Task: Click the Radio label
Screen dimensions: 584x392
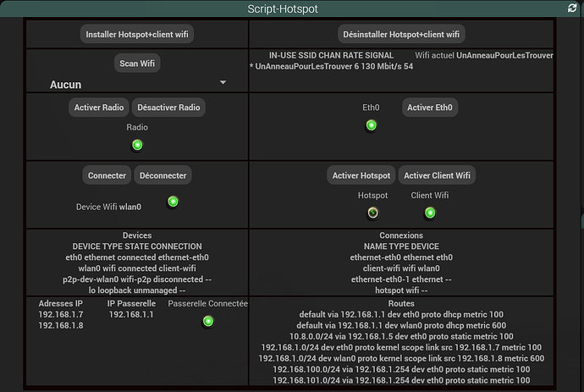Action: pos(137,128)
